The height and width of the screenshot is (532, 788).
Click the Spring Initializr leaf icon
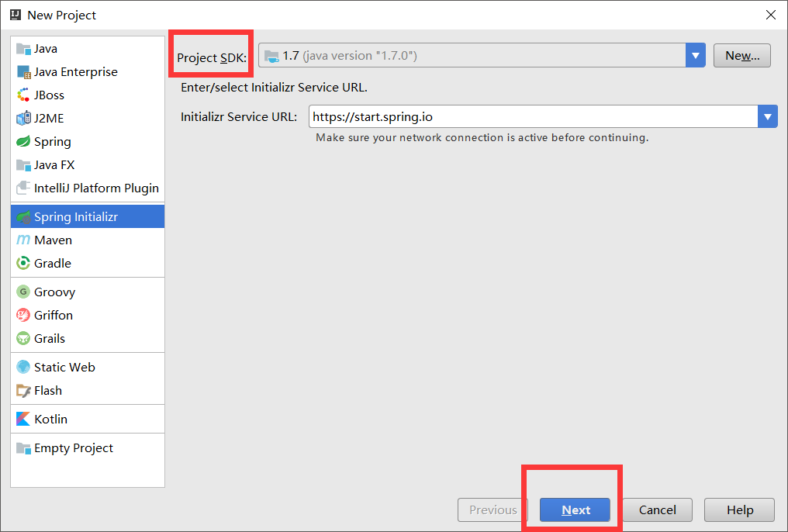(23, 217)
